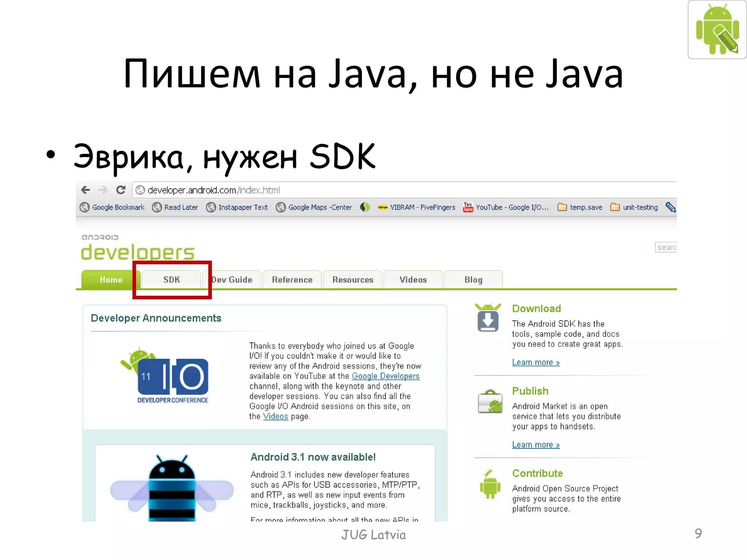Open the Read Later bookmarklet
Viewport: 747px width, 560px height.
coord(175,207)
